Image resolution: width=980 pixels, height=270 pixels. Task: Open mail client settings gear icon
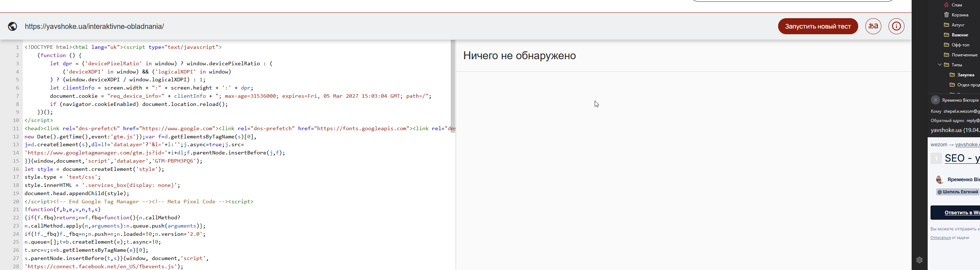pyautogui.click(x=919, y=260)
